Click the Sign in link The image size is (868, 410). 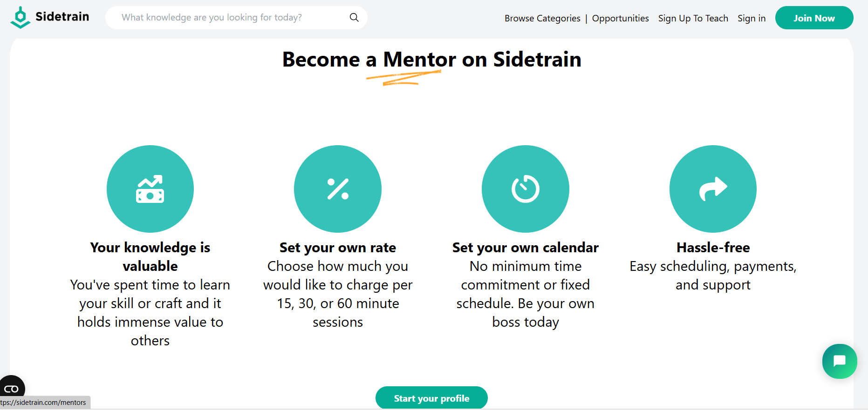coord(752,18)
